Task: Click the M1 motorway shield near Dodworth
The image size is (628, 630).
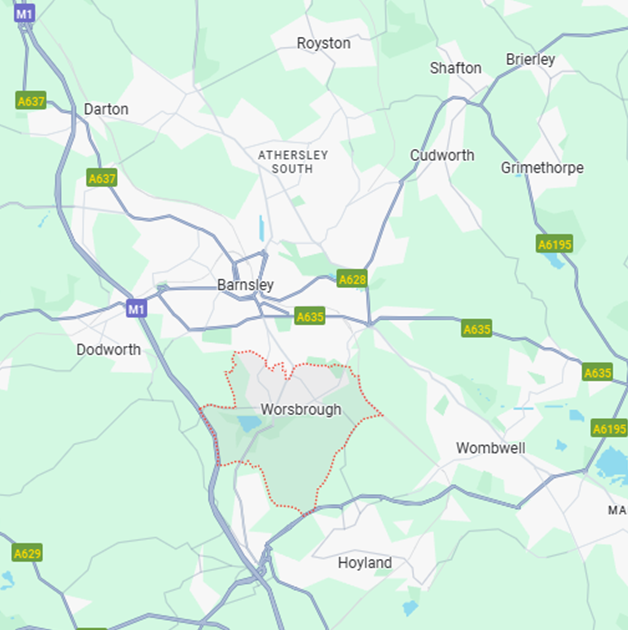Action: coord(136,309)
